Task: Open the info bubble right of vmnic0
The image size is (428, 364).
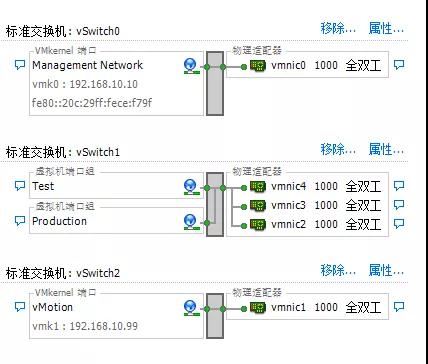Action: click(399, 65)
